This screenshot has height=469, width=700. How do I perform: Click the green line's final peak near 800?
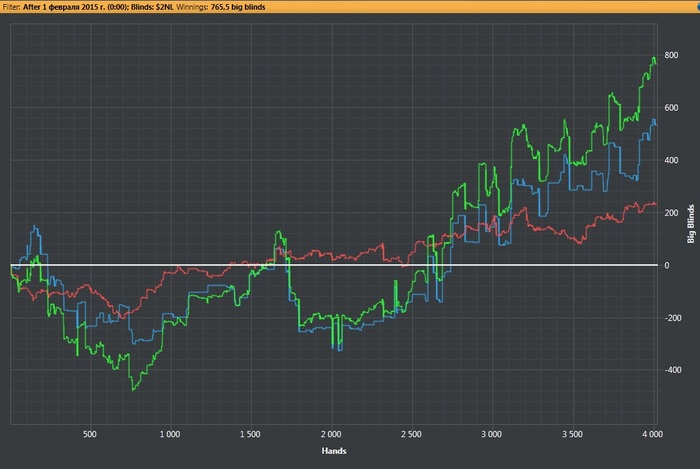click(x=654, y=58)
